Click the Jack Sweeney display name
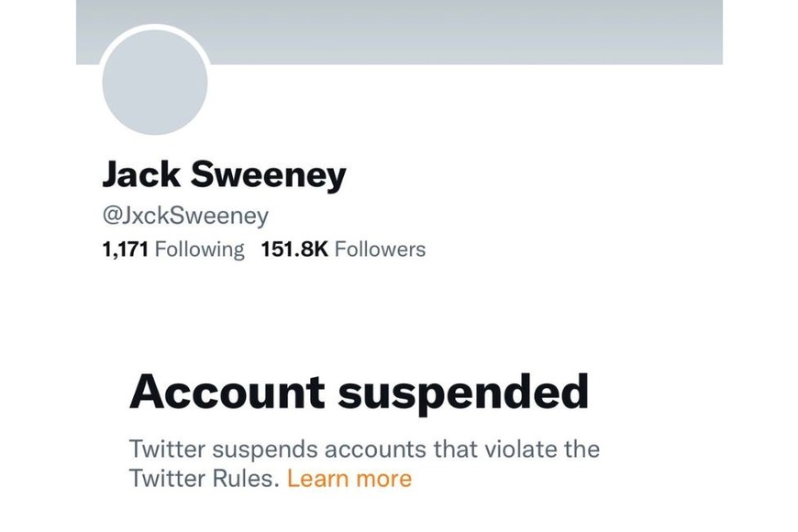 (x=224, y=175)
